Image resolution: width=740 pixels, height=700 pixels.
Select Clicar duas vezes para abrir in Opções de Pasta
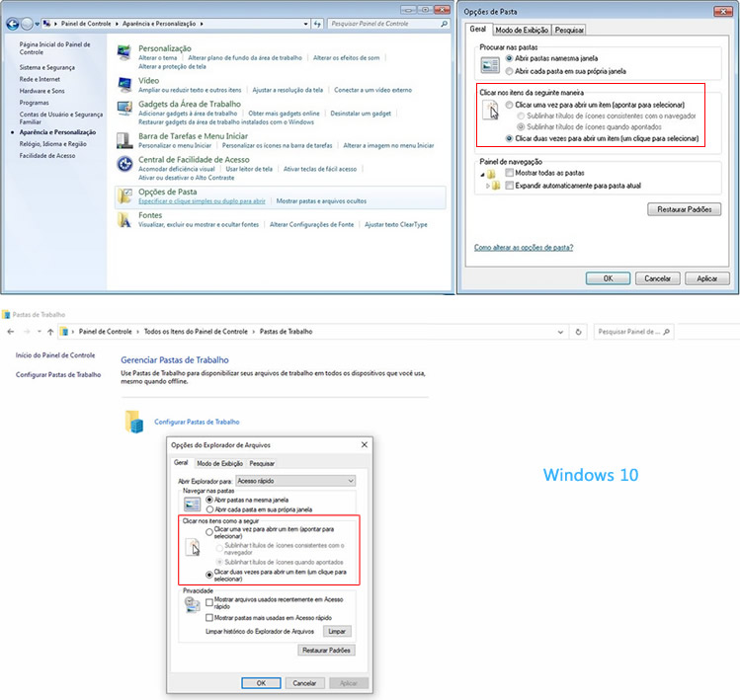(509, 138)
